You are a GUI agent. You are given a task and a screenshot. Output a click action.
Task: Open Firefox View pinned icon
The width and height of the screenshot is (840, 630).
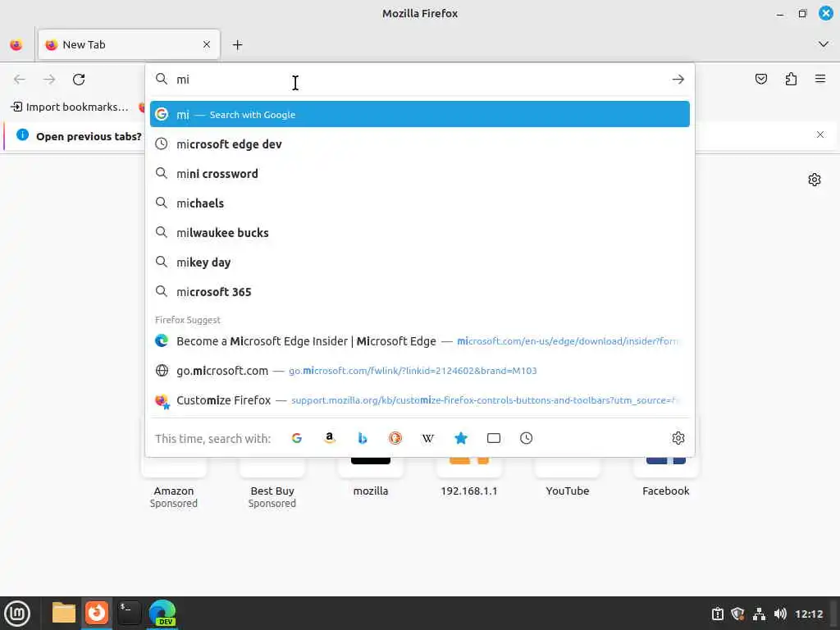pos(16,45)
